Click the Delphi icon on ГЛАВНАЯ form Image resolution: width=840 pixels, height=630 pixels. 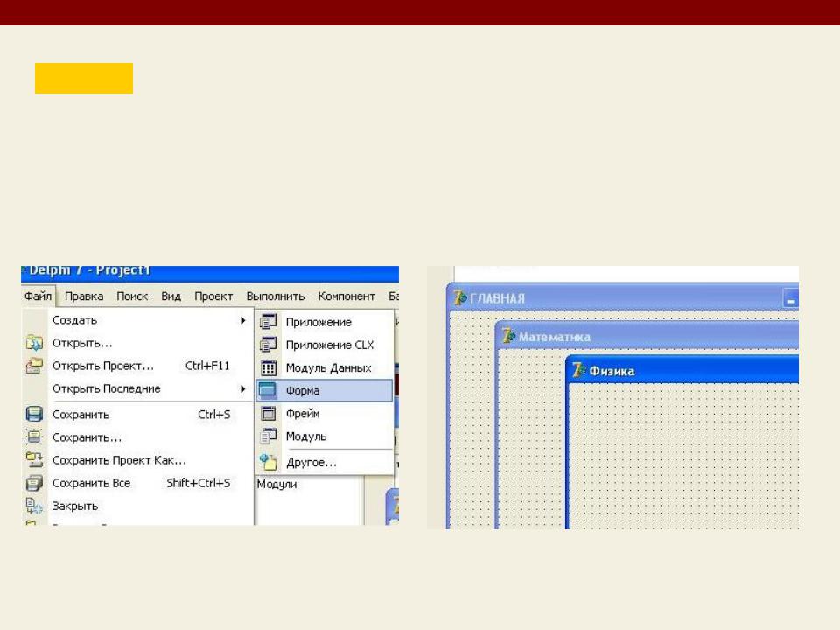coord(459,297)
